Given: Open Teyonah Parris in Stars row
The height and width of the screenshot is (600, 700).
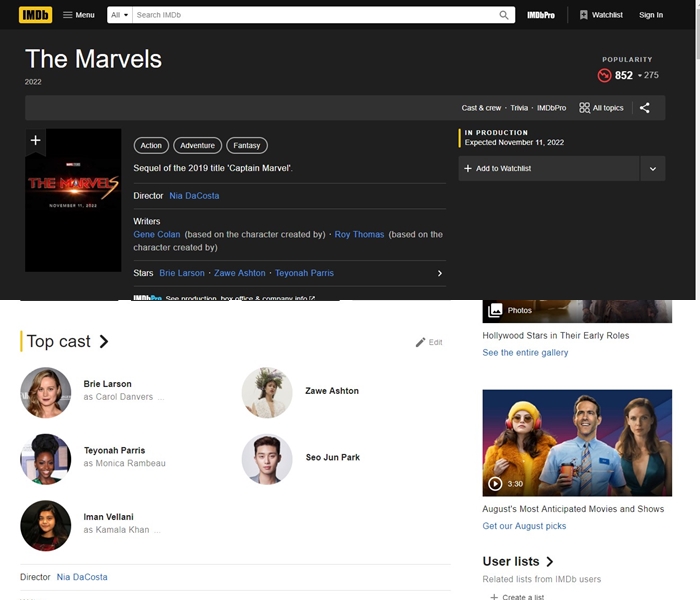Looking at the screenshot, I should coord(304,273).
